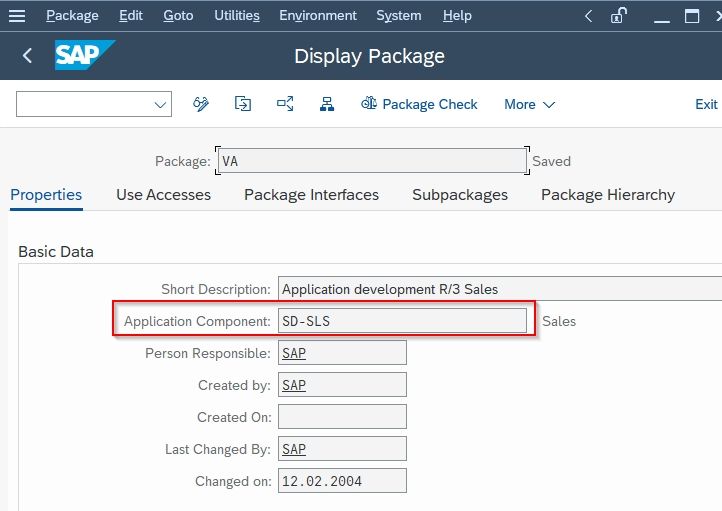Open the Subpackages tab
Screen dimensions: 722x511
[460, 195]
